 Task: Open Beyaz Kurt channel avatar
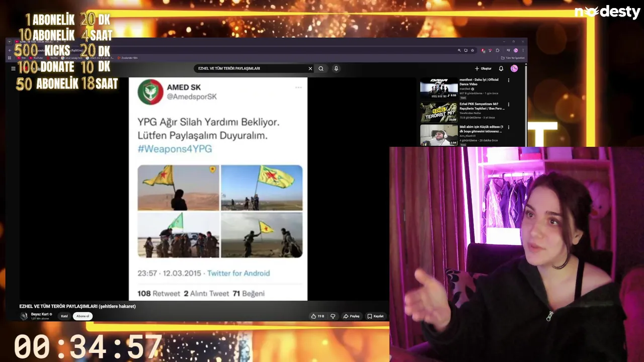click(24, 316)
